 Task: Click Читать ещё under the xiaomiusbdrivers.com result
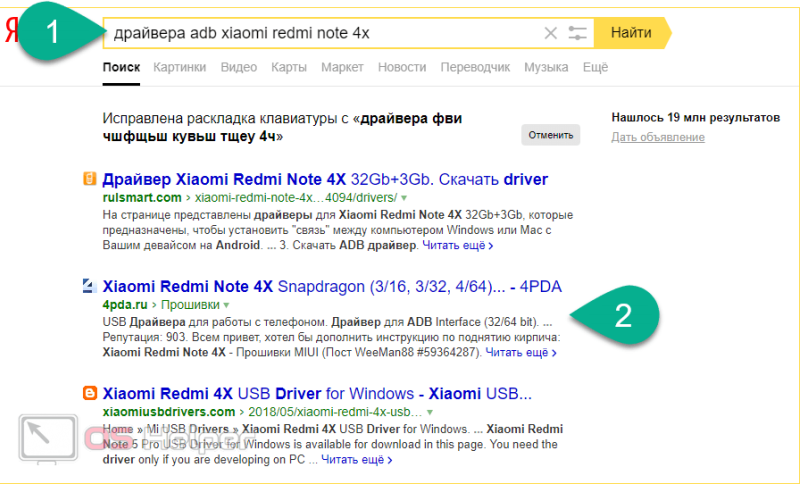click(357, 460)
